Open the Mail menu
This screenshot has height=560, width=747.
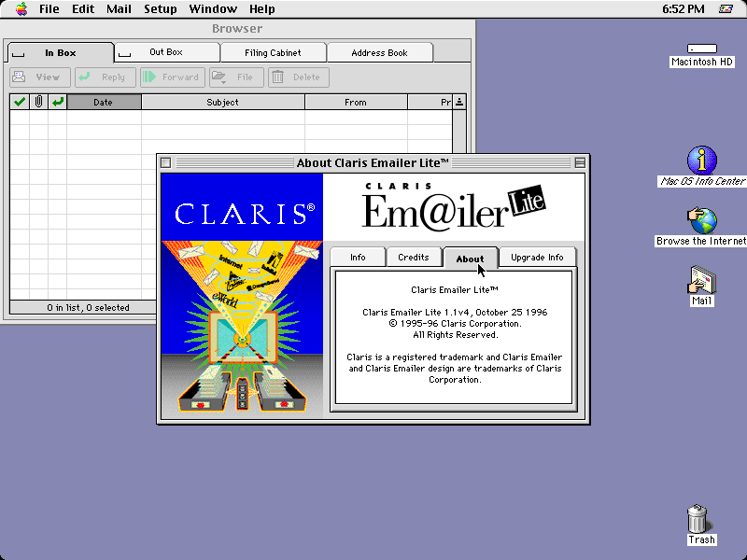coord(119,9)
